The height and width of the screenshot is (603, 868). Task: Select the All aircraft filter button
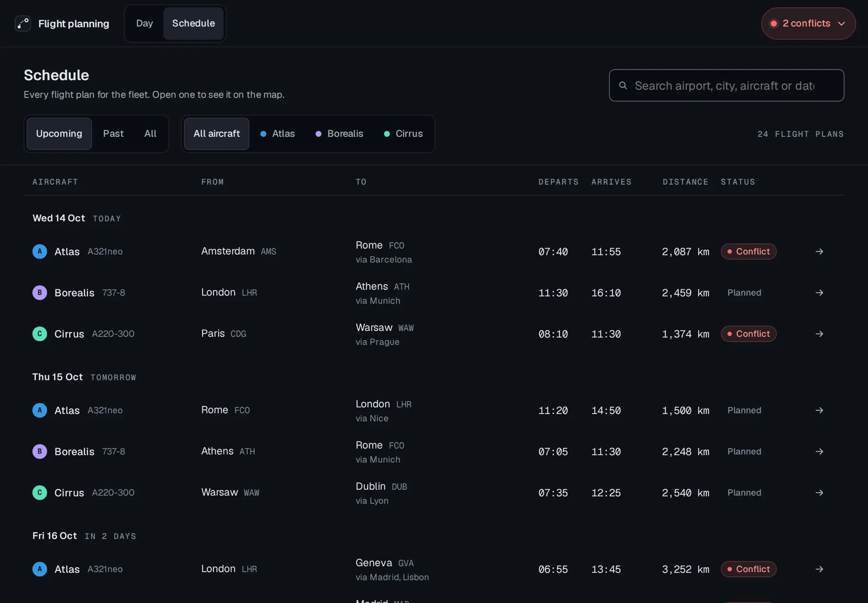tap(217, 134)
